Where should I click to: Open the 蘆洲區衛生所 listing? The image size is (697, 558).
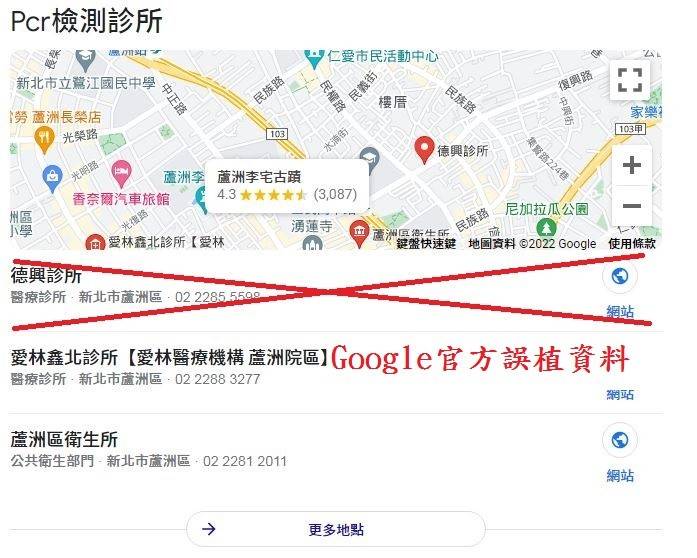click(64, 440)
